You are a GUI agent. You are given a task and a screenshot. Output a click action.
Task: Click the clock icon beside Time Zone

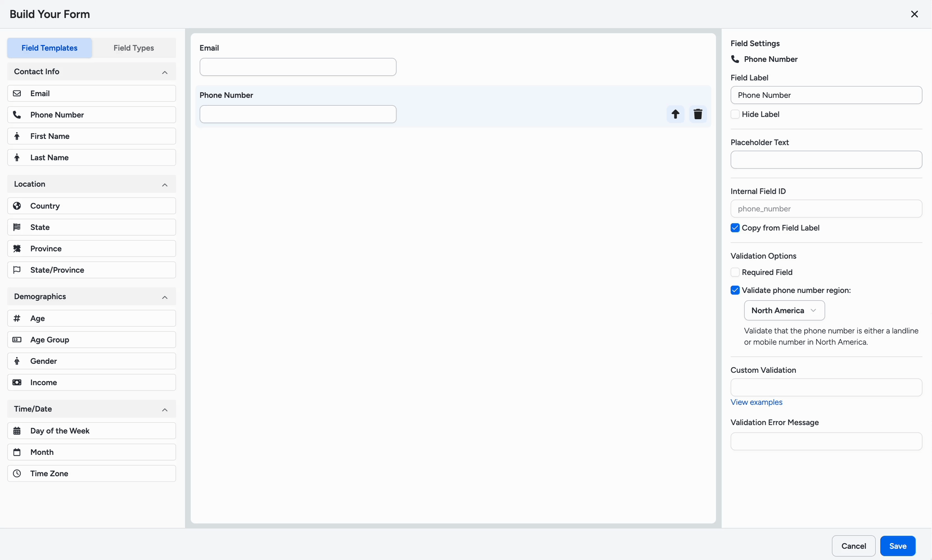click(x=17, y=473)
